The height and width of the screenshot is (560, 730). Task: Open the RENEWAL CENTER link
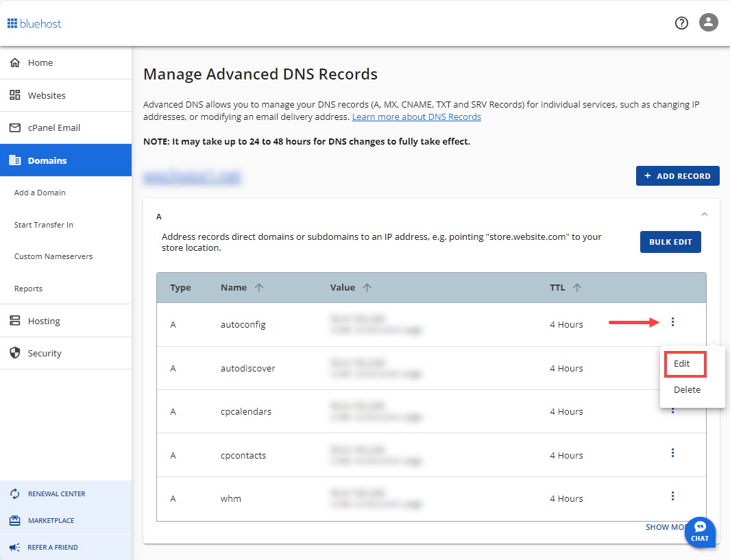(x=56, y=494)
